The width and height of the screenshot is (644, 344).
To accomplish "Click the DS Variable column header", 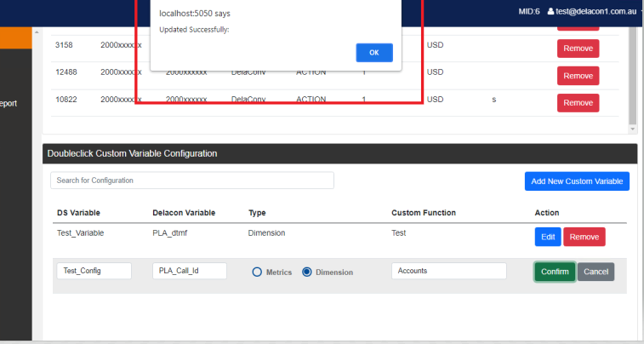I will tap(78, 213).
